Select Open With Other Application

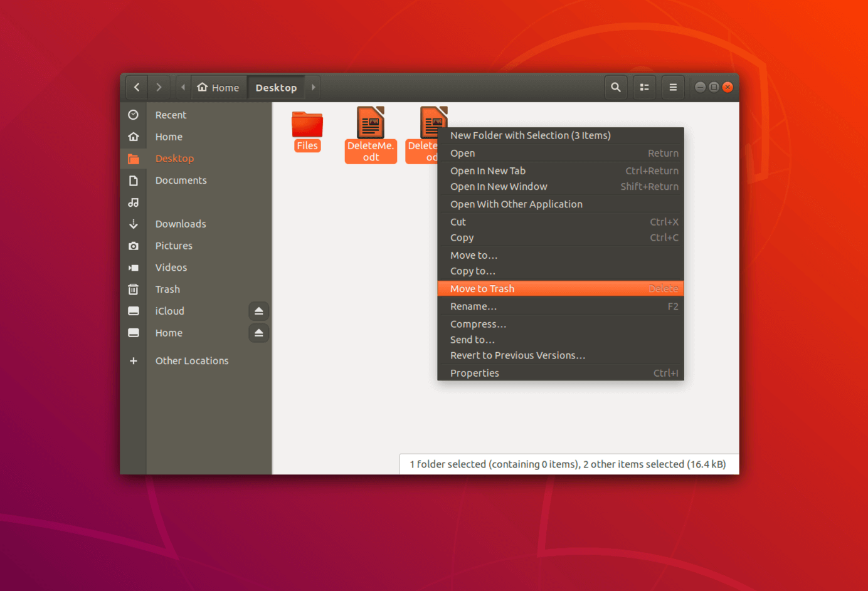pyautogui.click(x=516, y=204)
